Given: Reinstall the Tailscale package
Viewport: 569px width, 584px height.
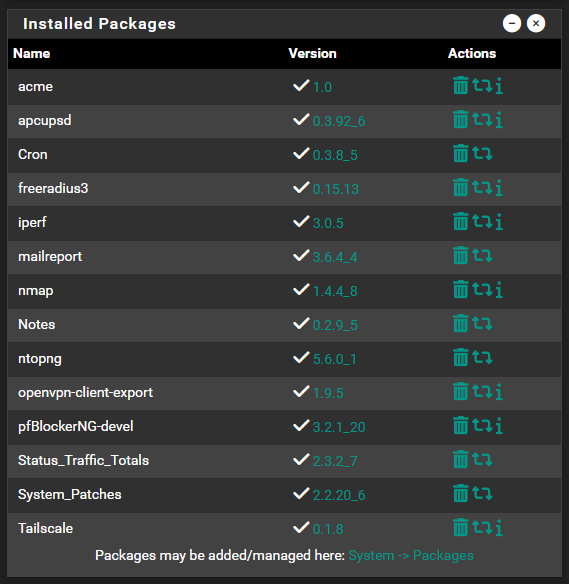Looking at the screenshot, I should click(x=483, y=527).
